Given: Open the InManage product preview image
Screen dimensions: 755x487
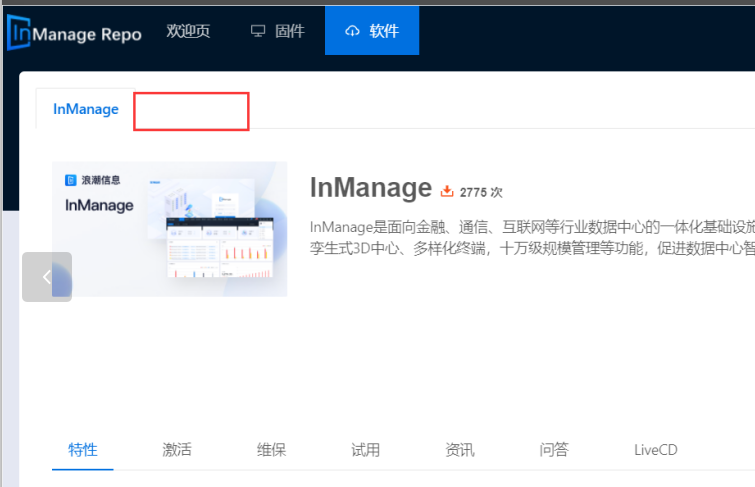Looking at the screenshot, I should pos(170,229).
